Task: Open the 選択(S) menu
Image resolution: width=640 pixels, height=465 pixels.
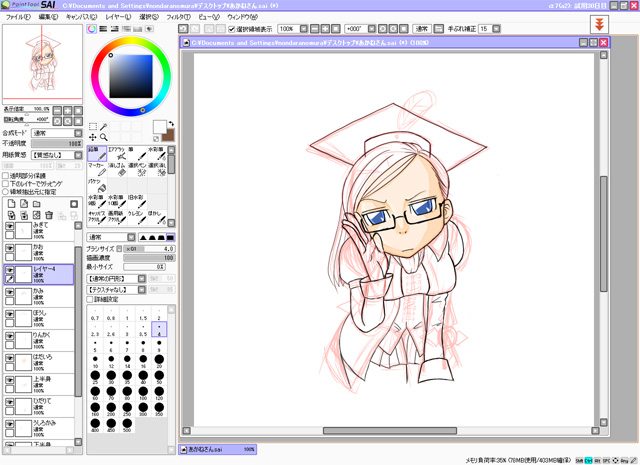Action: click(149, 17)
